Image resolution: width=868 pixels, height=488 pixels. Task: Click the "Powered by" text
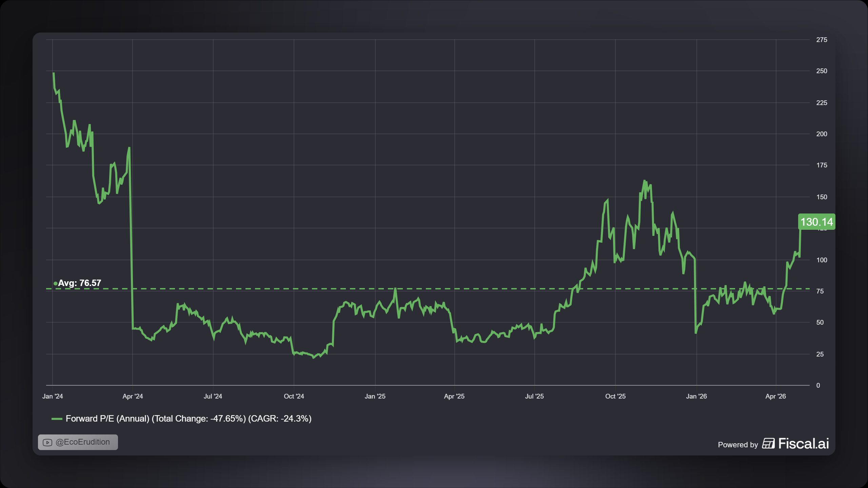pyautogui.click(x=738, y=445)
